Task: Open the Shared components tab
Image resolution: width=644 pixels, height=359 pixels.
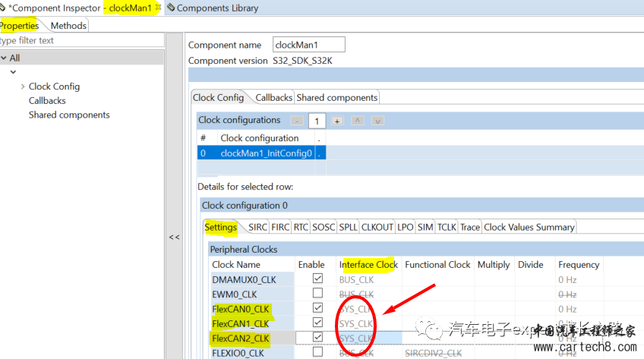Action: pos(337,98)
